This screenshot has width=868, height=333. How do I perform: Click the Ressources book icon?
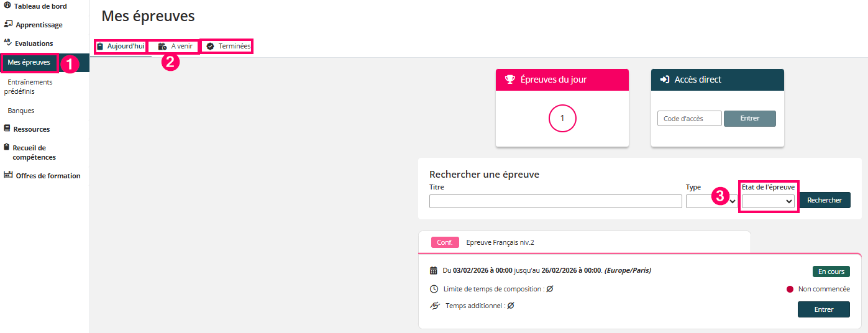(x=7, y=129)
